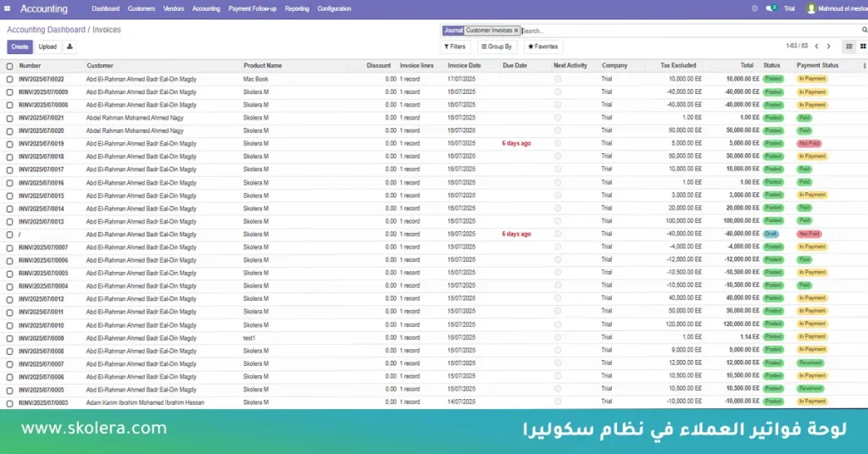This screenshot has height=454, width=868.
Task: Click next activity icon for INV/2025/07/0016
Action: point(558,182)
